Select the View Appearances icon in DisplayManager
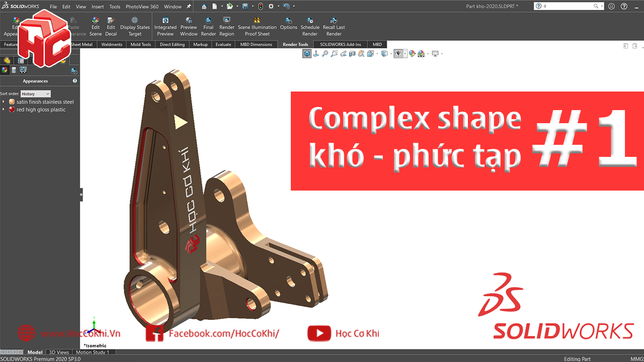Image resolution: width=644 pixels, height=362 pixels. [x=5, y=70]
